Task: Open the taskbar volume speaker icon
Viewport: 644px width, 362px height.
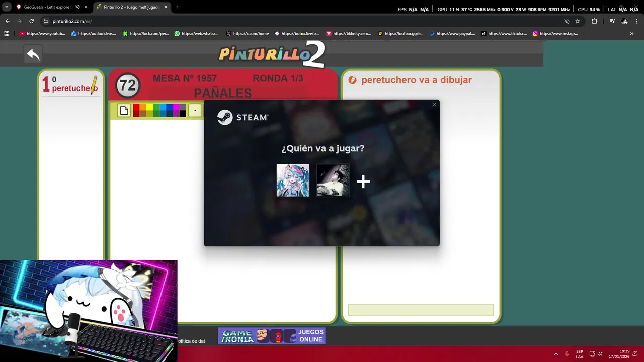Action: coord(600,354)
